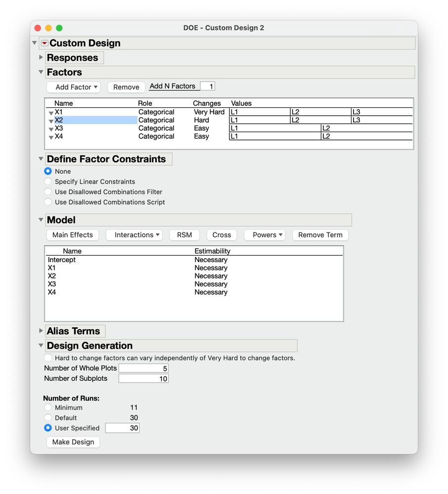
Task: Click the Make Design button
Action: (x=73, y=442)
